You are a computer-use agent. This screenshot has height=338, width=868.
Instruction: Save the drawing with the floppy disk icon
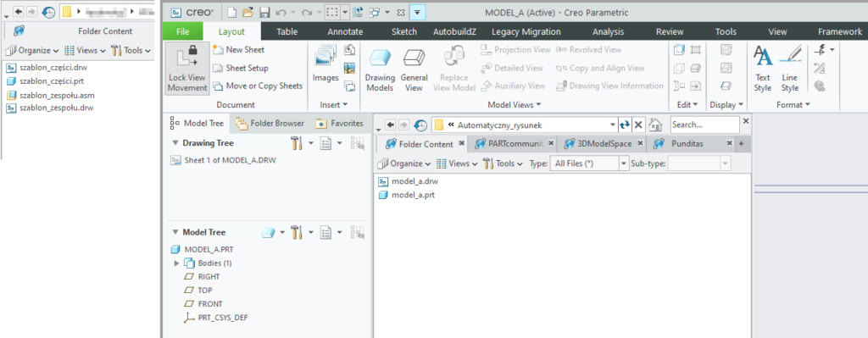264,12
